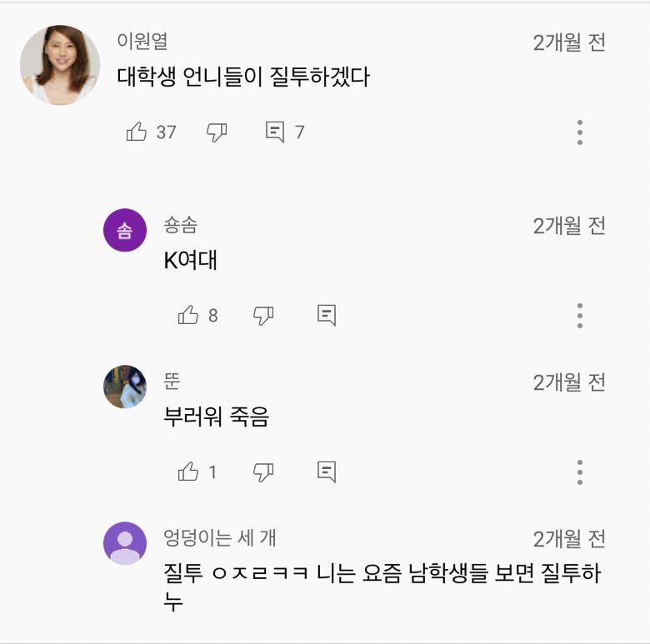Click the 뚠 username
Image resolution: width=650 pixels, height=644 pixels.
coord(172,382)
